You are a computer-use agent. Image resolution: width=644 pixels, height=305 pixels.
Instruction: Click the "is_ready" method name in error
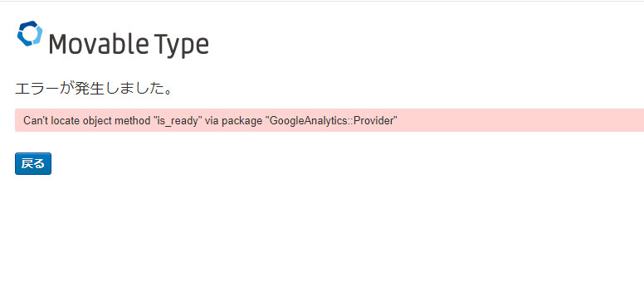click(178, 121)
